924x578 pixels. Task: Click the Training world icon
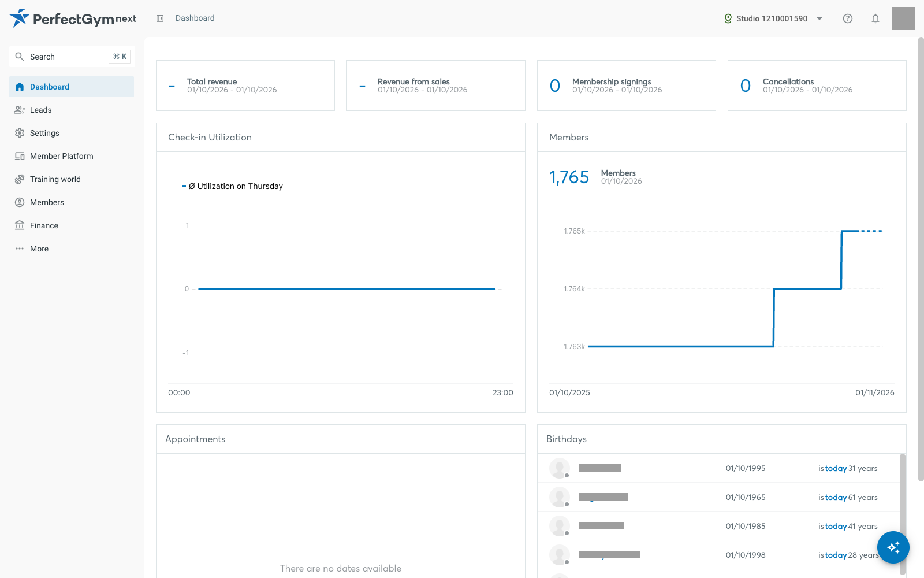20,179
